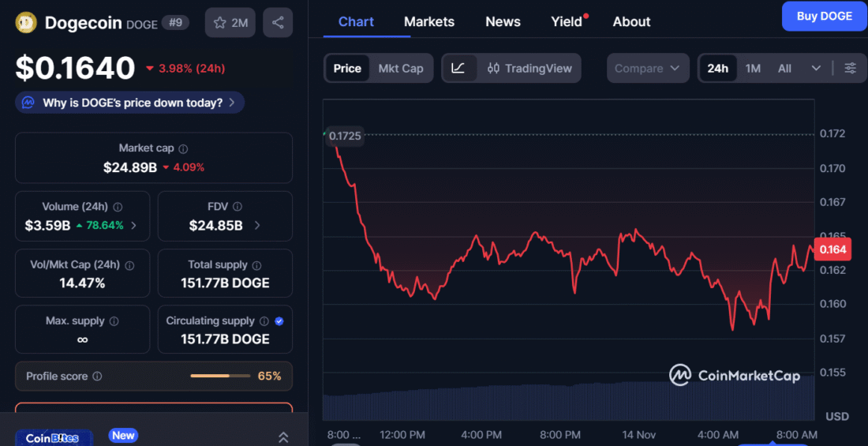This screenshot has width=868, height=446.
Task: Add Dogecoin to watchlist via star button
Action: point(230,23)
